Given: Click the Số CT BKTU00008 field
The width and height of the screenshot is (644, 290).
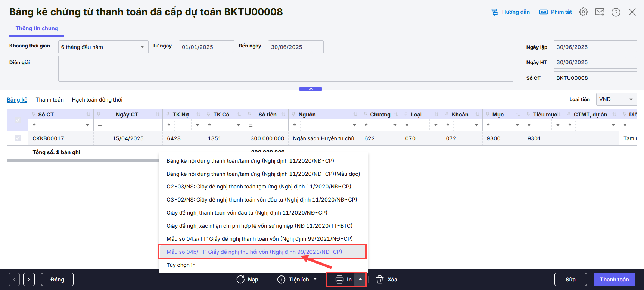Looking at the screenshot, I should point(595,78).
